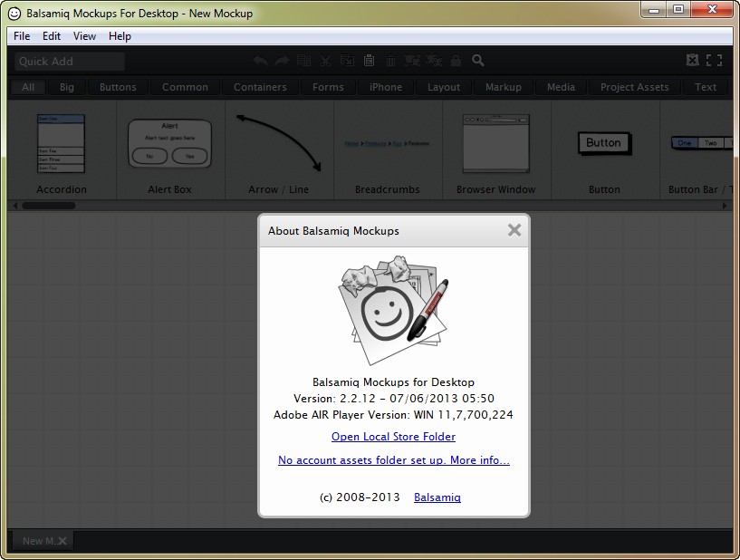740x560 pixels.
Task: Click the right scroll arrow of library
Action: [x=725, y=206]
